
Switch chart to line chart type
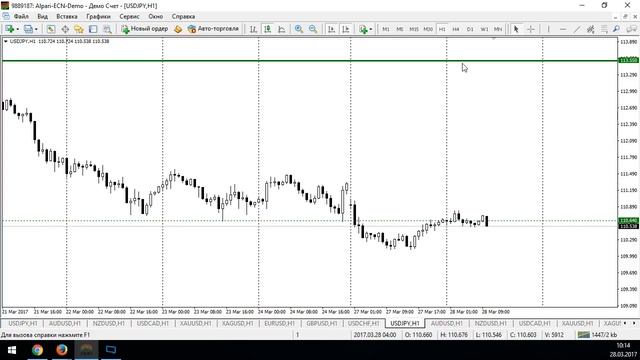[282, 29]
